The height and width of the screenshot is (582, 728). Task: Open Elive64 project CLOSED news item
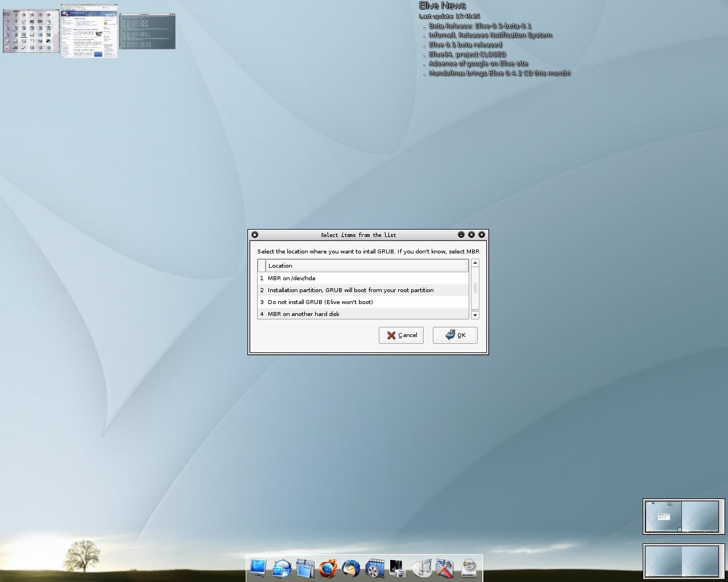467,54
